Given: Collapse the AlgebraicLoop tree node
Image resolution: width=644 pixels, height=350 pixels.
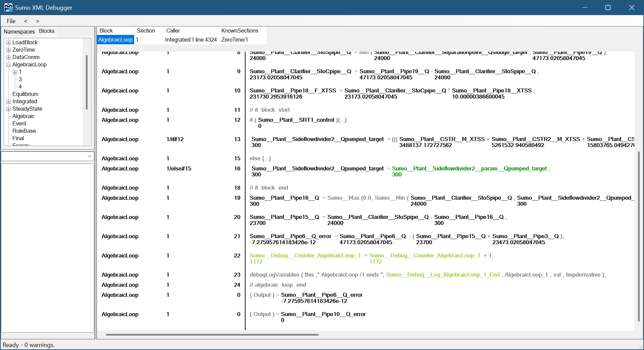Looking at the screenshot, I should tap(9, 65).
